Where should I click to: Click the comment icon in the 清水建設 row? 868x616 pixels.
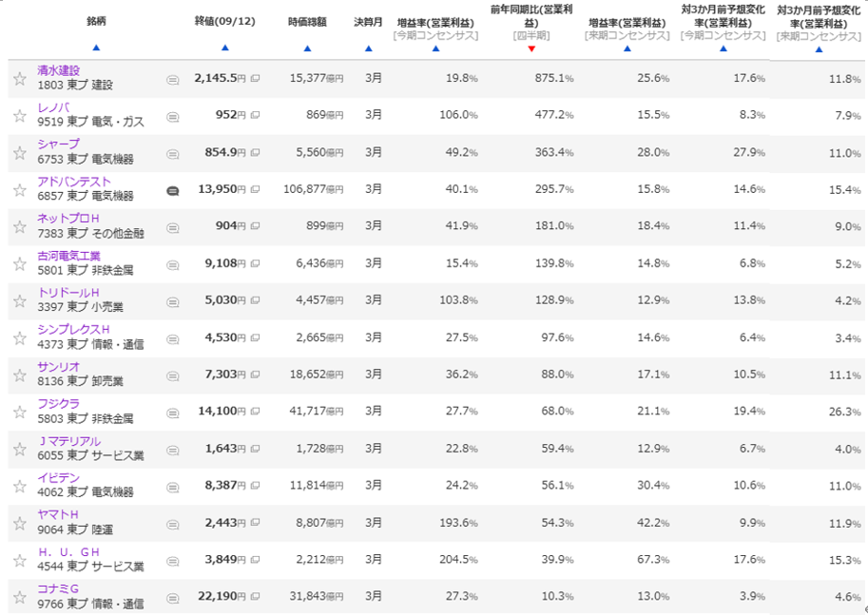coord(172,80)
